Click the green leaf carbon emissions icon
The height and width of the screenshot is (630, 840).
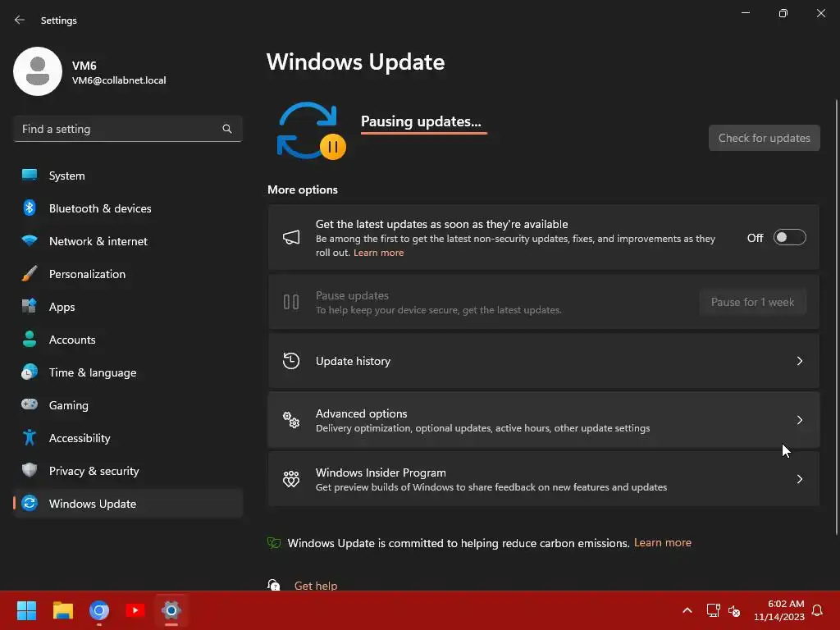point(274,543)
